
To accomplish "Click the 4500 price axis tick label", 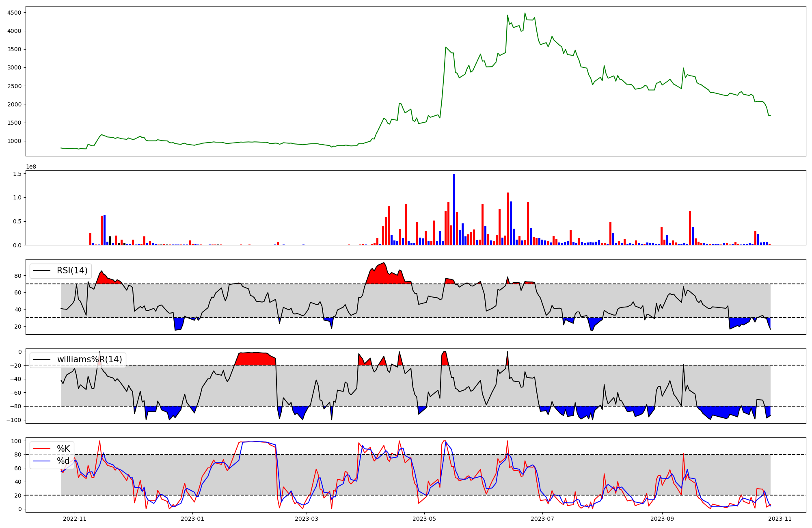I will pos(15,13).
